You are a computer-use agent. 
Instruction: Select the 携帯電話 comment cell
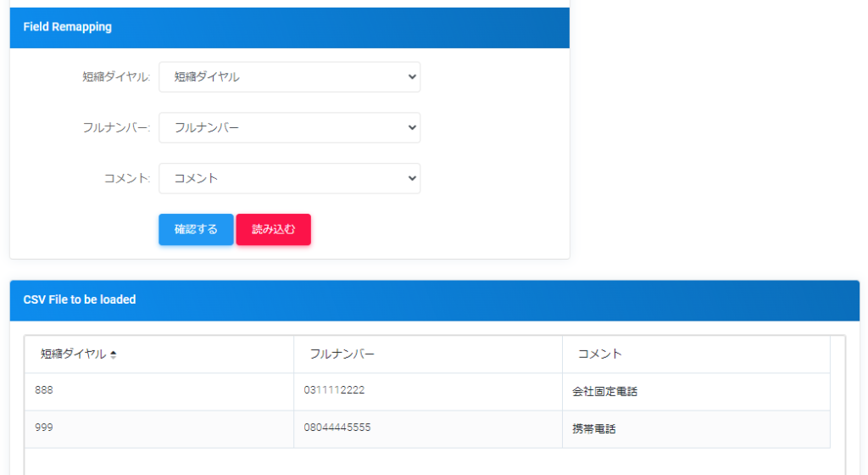[x=593, y=429]
